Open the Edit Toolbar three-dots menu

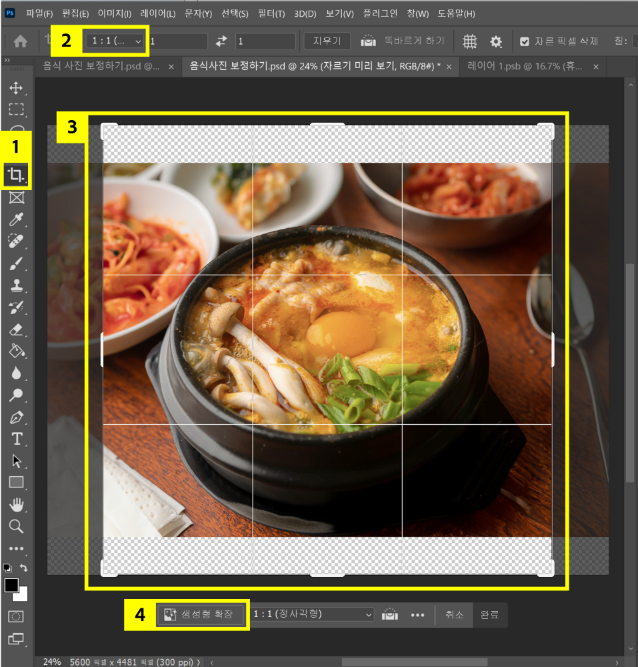16,548
